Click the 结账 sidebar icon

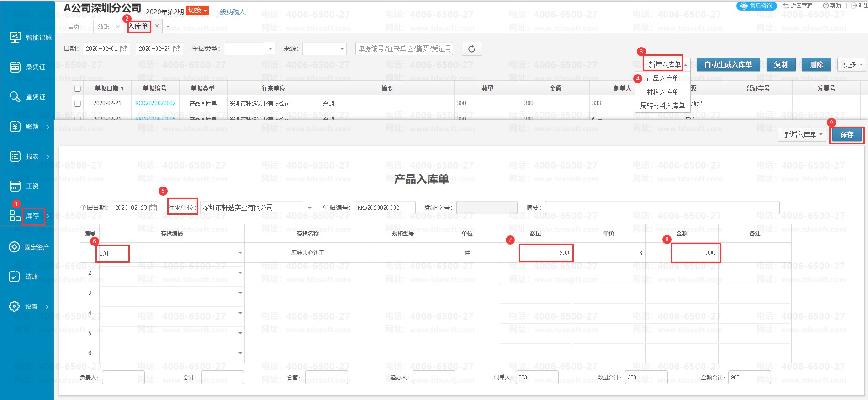tap(14, 277)
